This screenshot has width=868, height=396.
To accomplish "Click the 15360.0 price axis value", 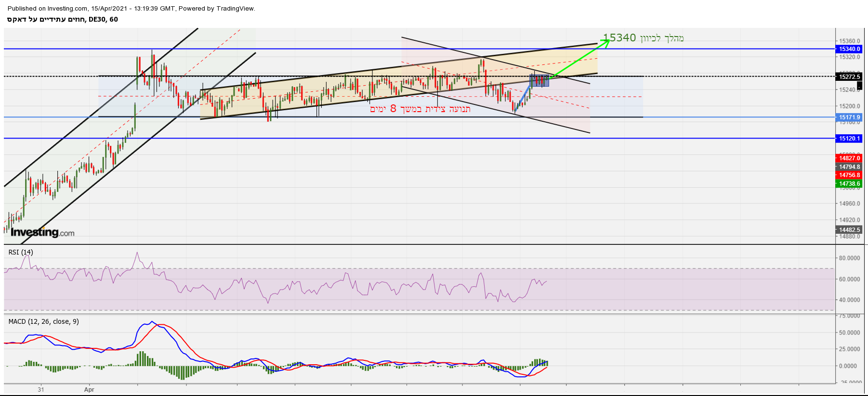I will point(849,41).
